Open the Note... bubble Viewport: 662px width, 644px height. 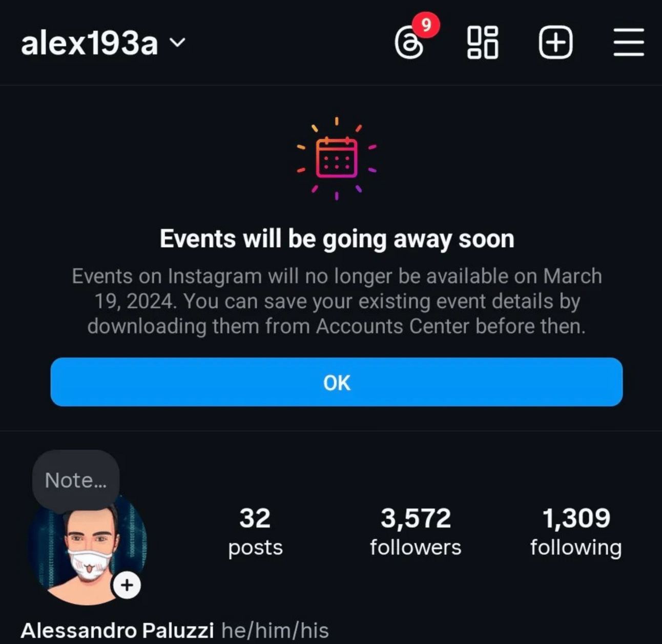[76, 480]
